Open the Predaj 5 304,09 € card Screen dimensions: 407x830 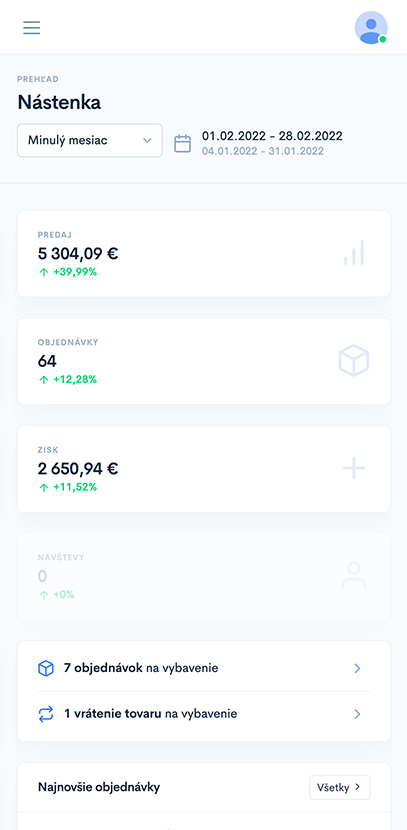[x=204, y=254]
